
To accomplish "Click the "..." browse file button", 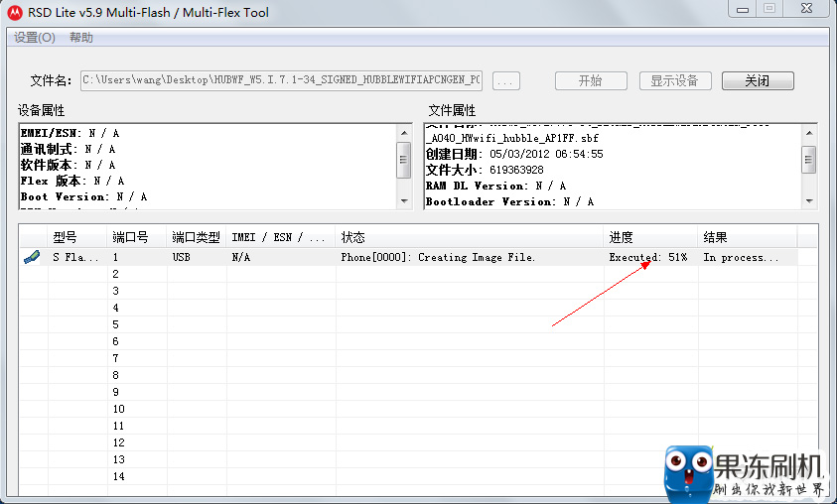I will coord(506,80).
